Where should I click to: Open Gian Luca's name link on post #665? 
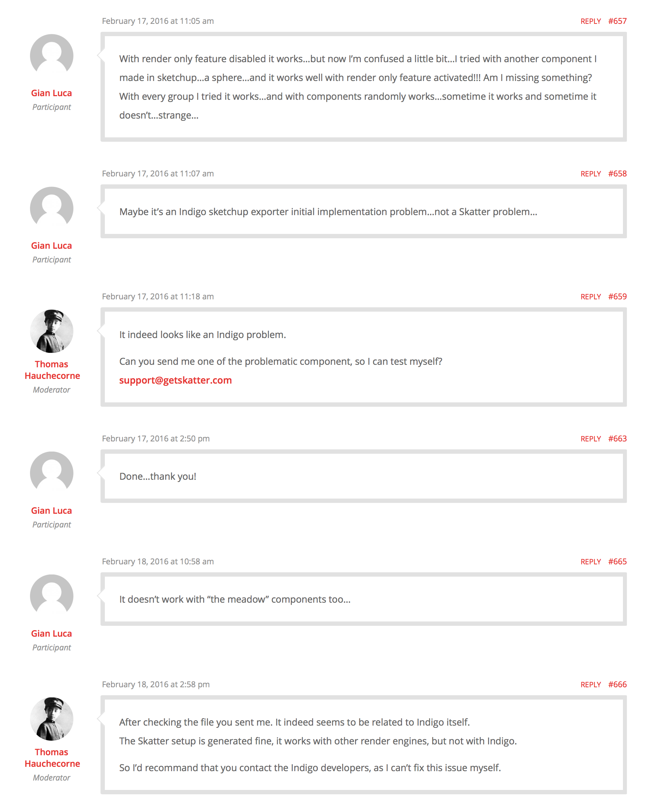52,633
